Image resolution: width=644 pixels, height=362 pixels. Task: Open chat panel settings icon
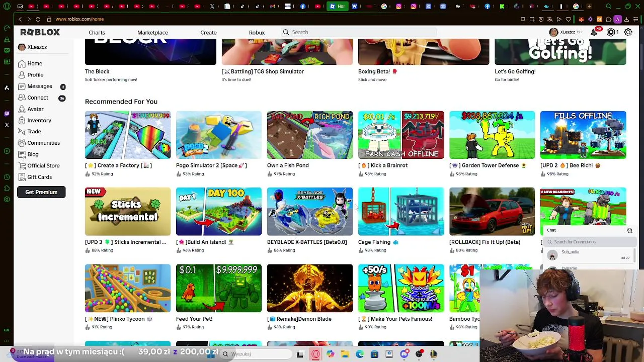[629, 231]
